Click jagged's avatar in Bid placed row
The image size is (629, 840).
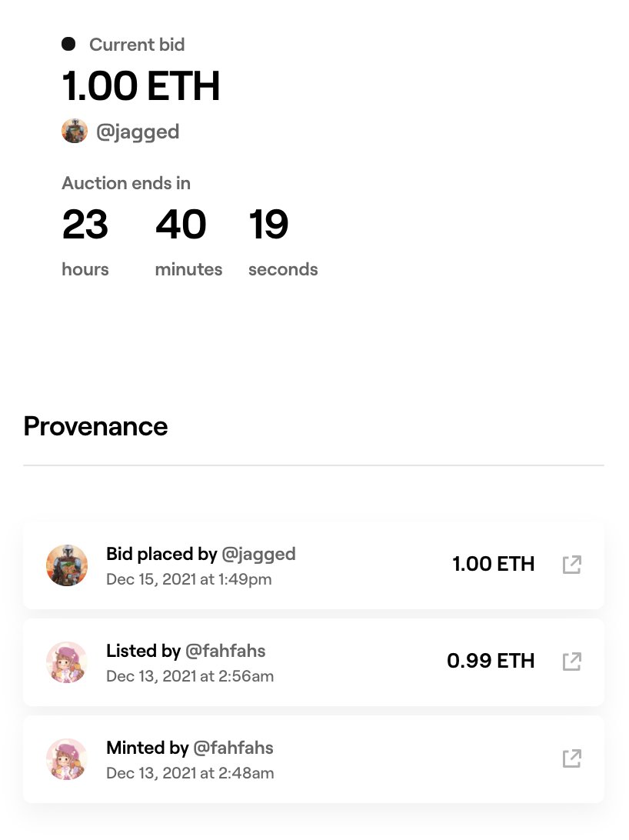[67, 565]
